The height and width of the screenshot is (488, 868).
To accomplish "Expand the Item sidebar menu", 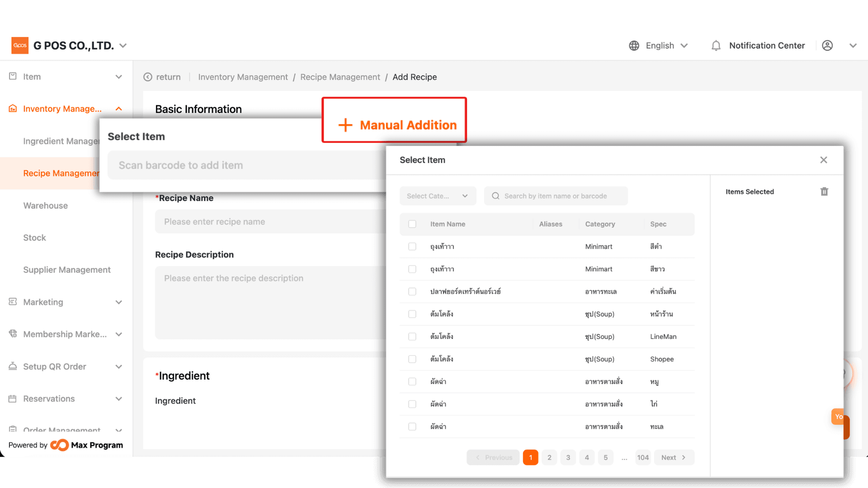I will coord(119,77).
